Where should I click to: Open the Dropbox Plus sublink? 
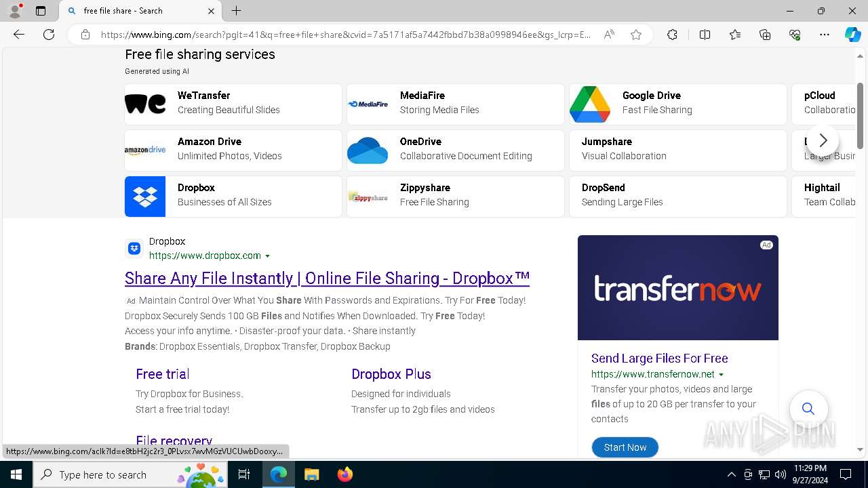391,374
